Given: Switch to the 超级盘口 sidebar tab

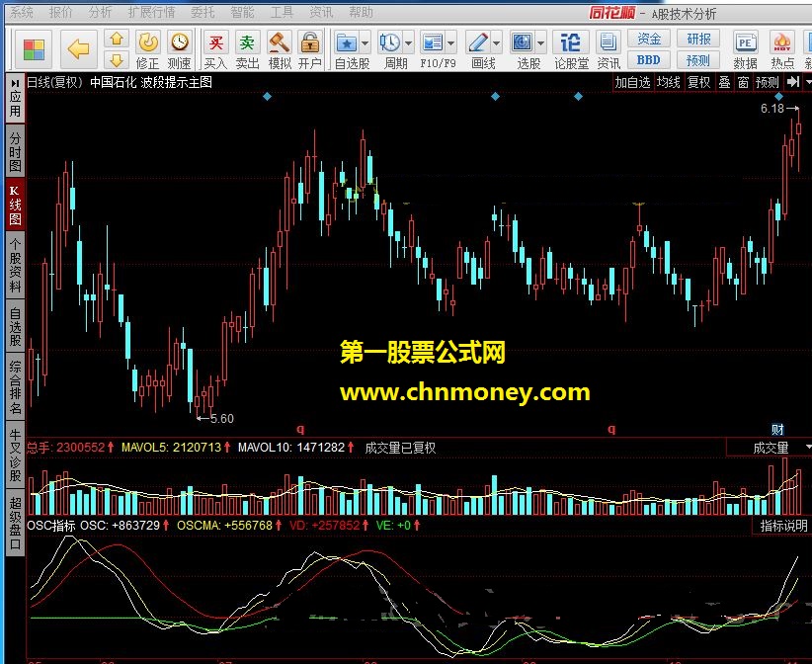Looking at the screenshot, I should click(15, 523).
